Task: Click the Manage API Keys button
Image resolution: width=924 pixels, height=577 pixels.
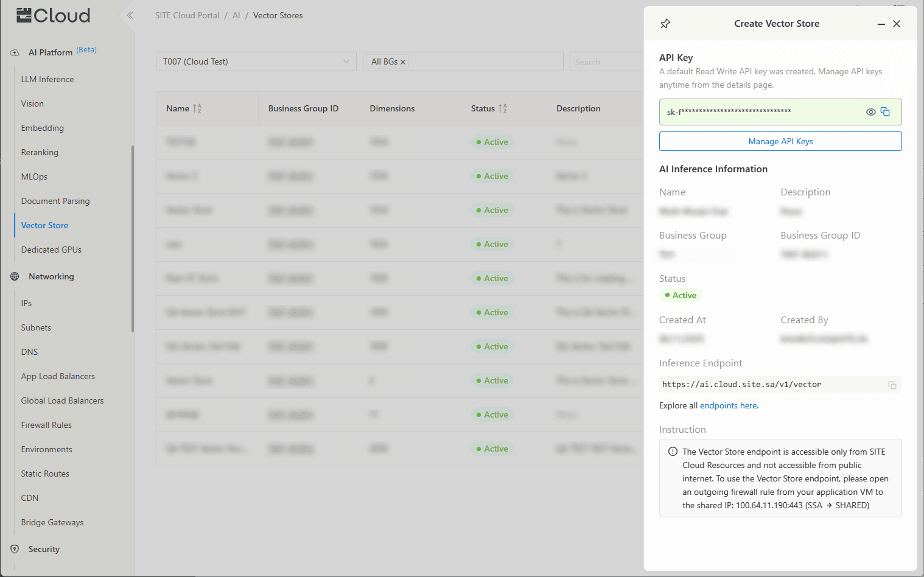Action: [x=780, y=141]
